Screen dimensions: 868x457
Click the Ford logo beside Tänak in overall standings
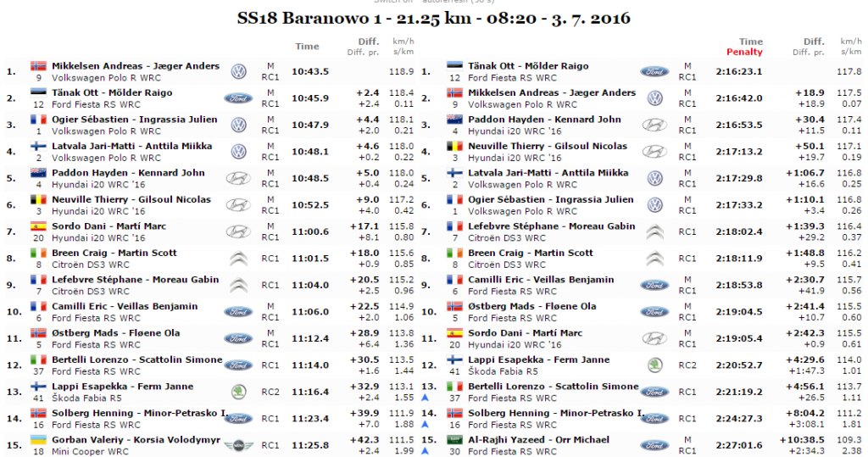(654, 72)
